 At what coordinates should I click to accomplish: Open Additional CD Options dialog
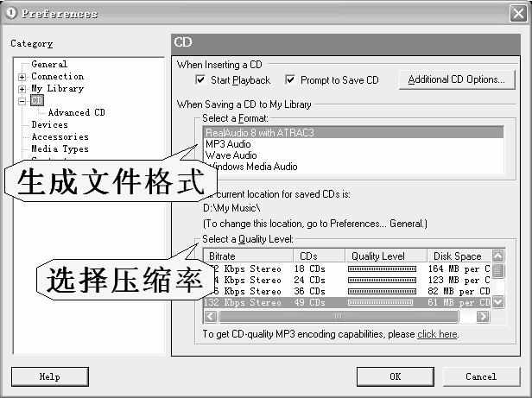(x=457, y=79)
